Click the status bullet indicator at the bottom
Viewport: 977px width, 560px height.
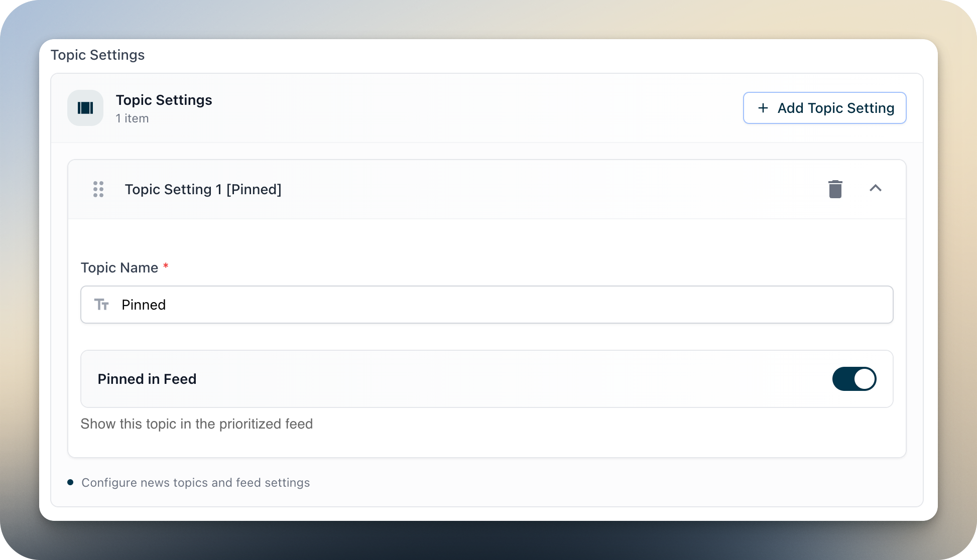(71, 482)
